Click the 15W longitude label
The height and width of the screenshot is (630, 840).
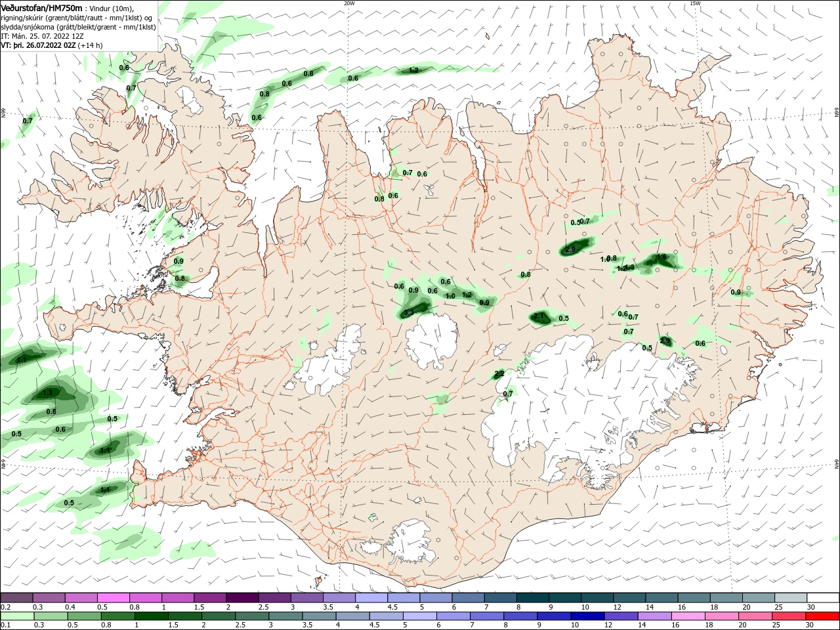coord(695,3)
